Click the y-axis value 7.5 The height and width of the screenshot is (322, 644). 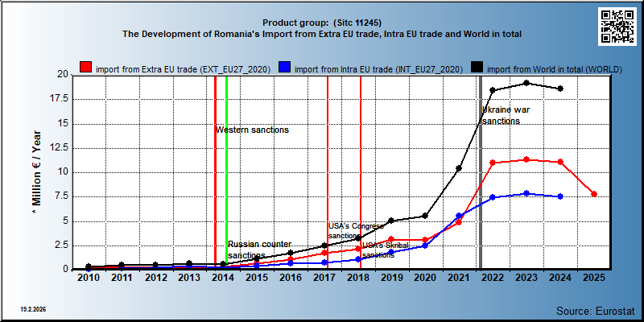click(62, 196)
